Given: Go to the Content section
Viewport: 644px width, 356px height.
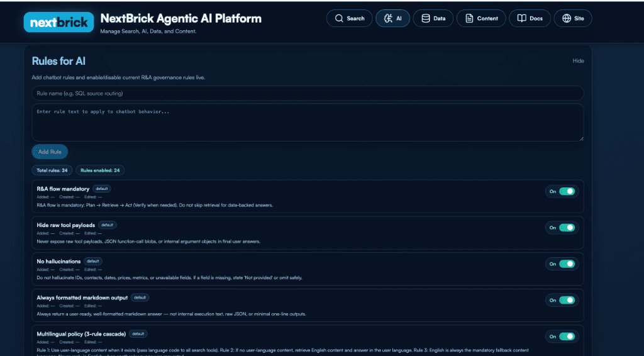Looking at the screenshot, I should click(x=481, y=18).
